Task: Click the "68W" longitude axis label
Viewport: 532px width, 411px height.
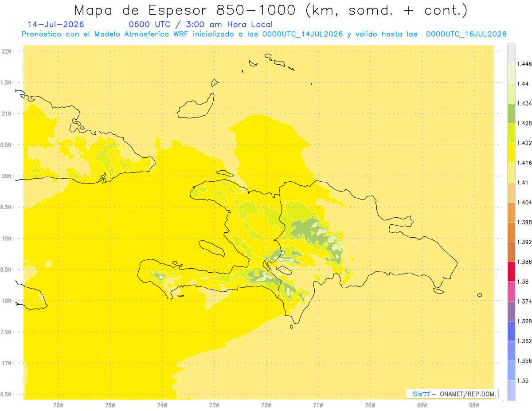Action: [x=474, y=405]
